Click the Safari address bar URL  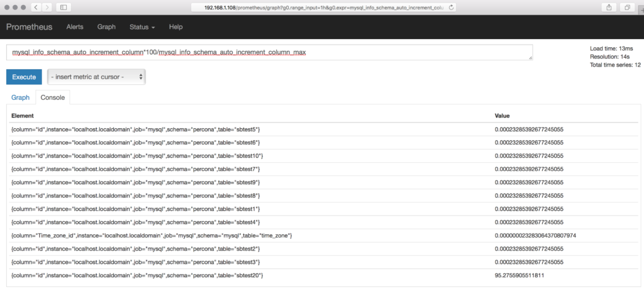[x=321, y=7]
